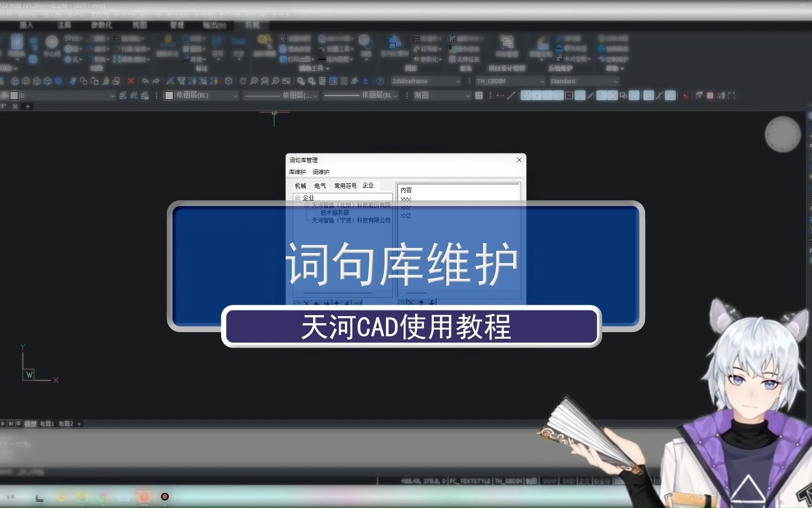The height and width of the screenshot is (508, 812).
Task: Click the delete X icon under the tree panel
Action: (x=307, y=302)
